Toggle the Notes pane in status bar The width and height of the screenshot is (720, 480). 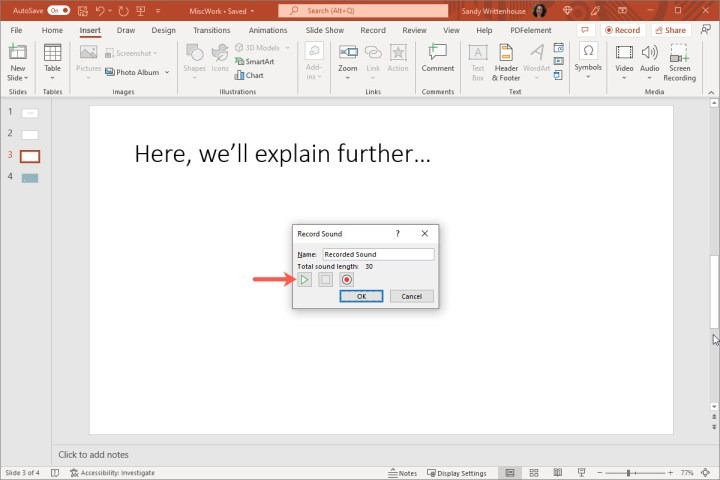403,473
